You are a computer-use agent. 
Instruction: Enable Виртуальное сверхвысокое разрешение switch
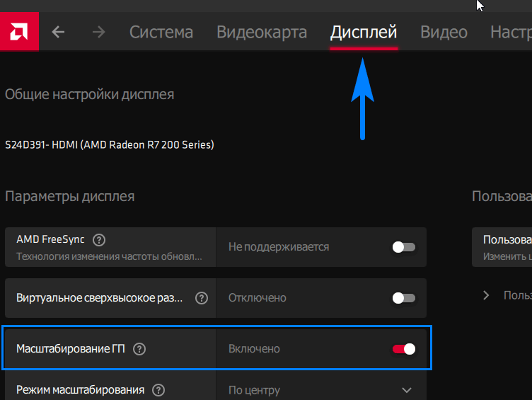pos(404,298)
